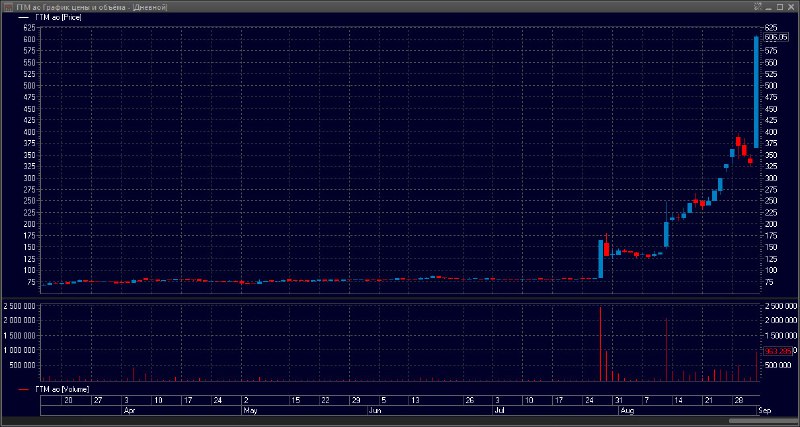The image size is (800, 427).
Task: Select the Sep label at the axis end
Action: (x=765, y=410)
